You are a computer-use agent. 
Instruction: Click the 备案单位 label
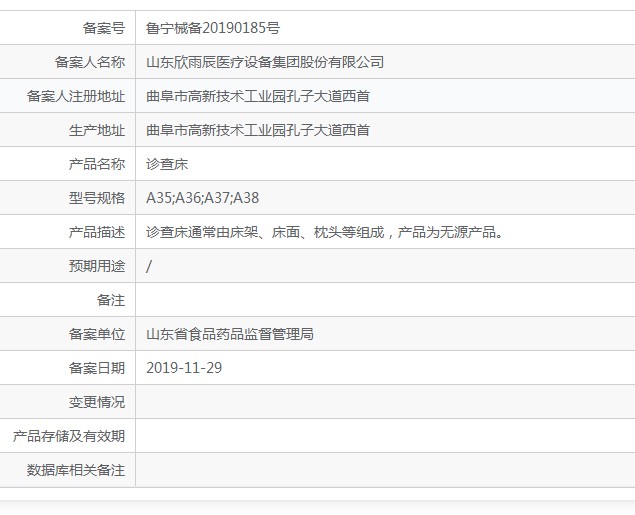coord(97,334)
